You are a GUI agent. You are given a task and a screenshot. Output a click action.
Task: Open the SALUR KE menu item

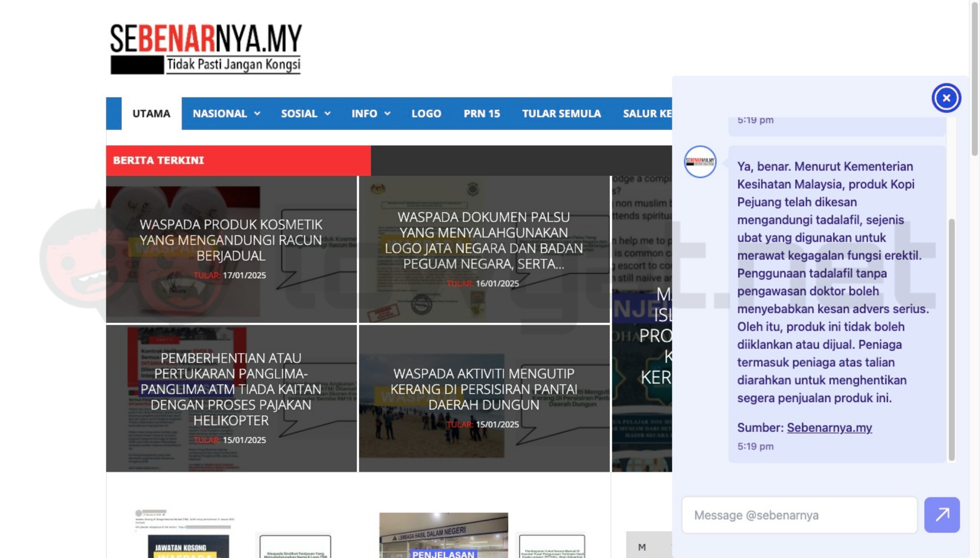[647, 113]
